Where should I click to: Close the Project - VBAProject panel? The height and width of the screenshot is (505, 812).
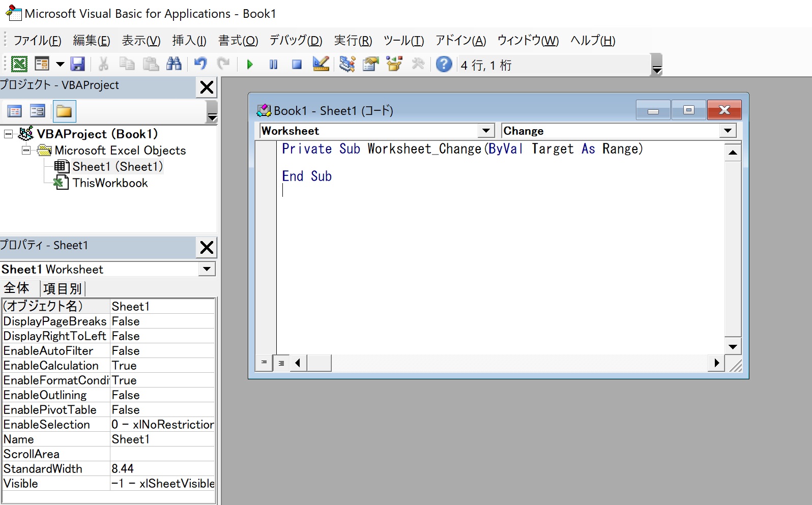pyautogui.click(x=207, y=87)
